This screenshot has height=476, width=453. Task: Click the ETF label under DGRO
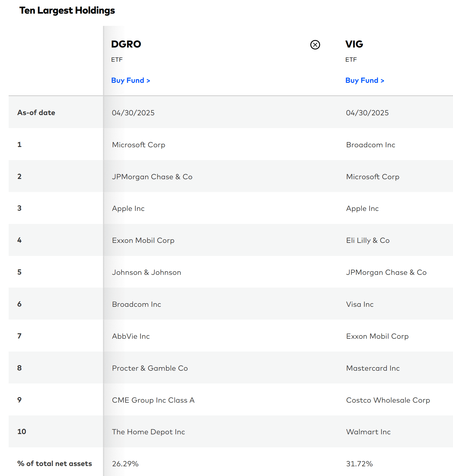[x=117, y=59]
